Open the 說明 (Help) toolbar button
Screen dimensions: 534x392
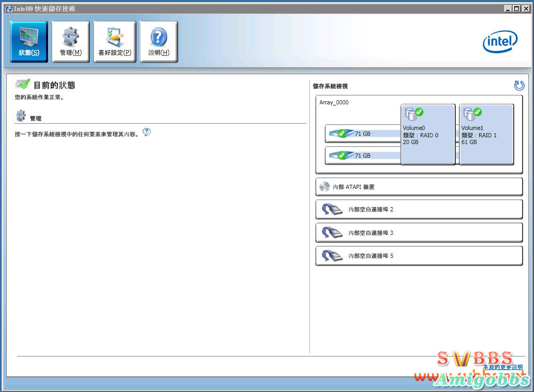[159, 42]
